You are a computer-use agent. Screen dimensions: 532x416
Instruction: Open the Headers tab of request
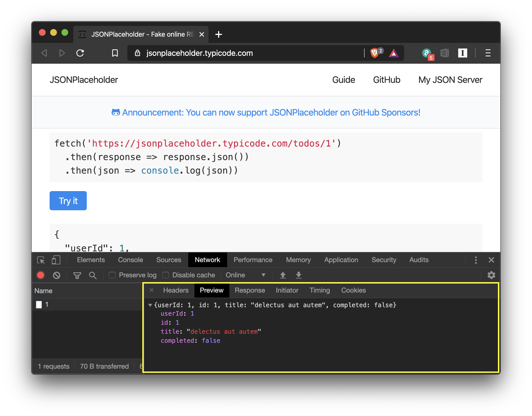coord(176,290)
